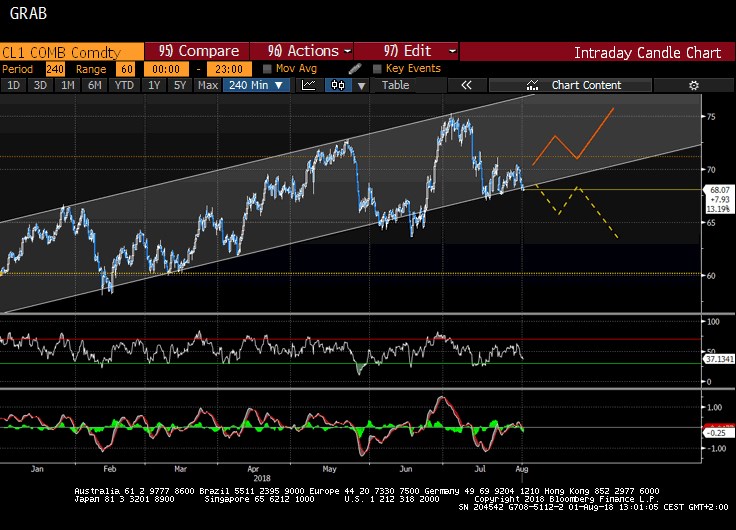Image resolution: width=736 pixels, height=530 pixels.
Task: Enable the Mov Avg checkbox
Action: [267, 68]
